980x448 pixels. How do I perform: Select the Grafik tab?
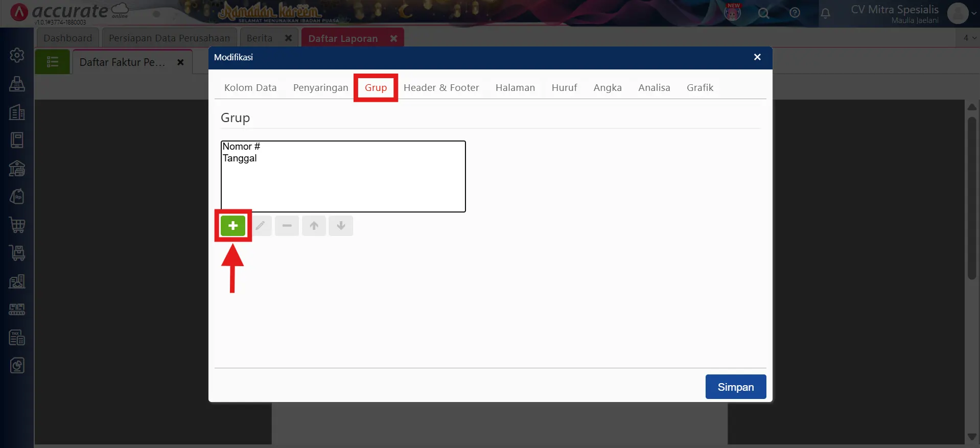click(x=699, y=88)
